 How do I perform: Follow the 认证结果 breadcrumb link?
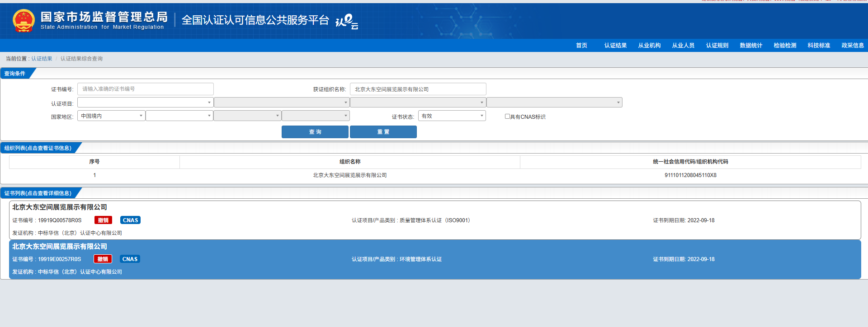point(42,59)
